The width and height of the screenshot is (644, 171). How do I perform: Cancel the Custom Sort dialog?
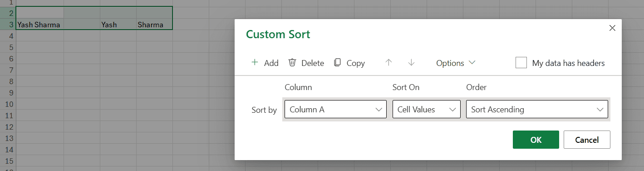[587, 140]
